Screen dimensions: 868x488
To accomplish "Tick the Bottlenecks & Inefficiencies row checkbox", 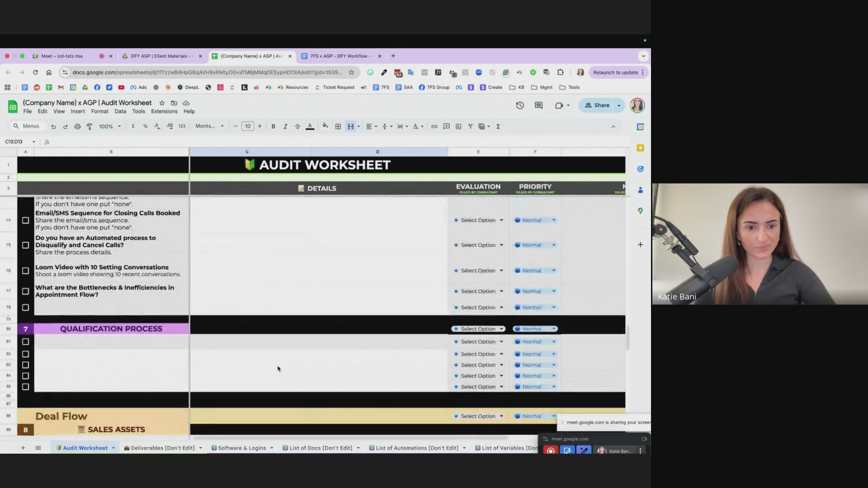I will [25, 291].
